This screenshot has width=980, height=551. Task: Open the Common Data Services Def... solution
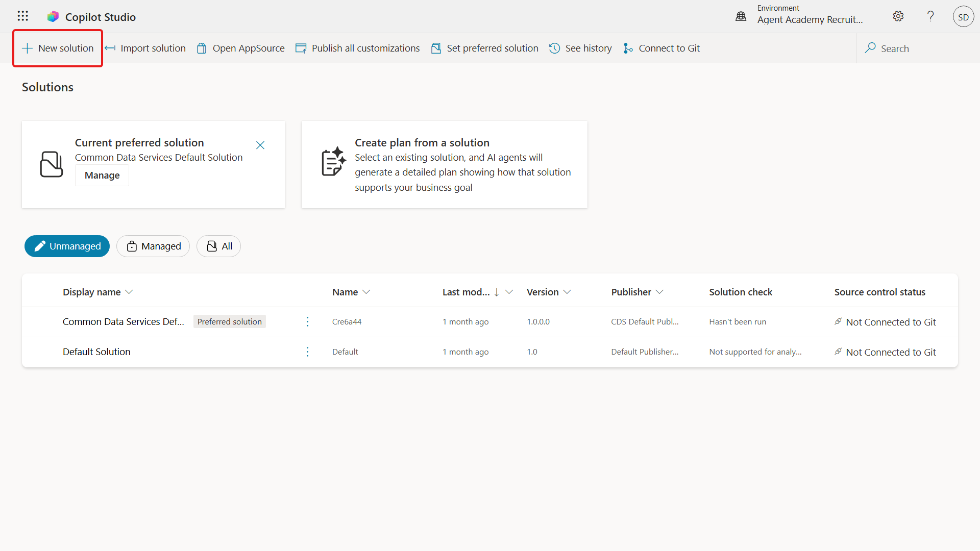[124, 321]
